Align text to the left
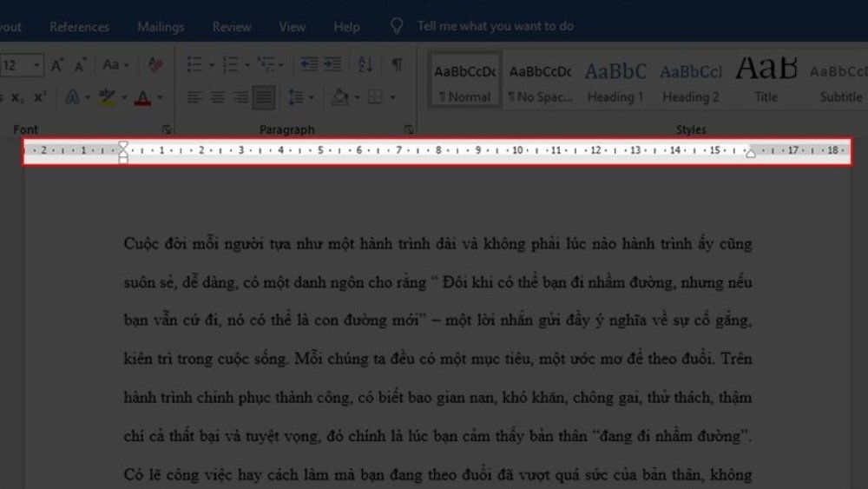 tap(194, 97)
